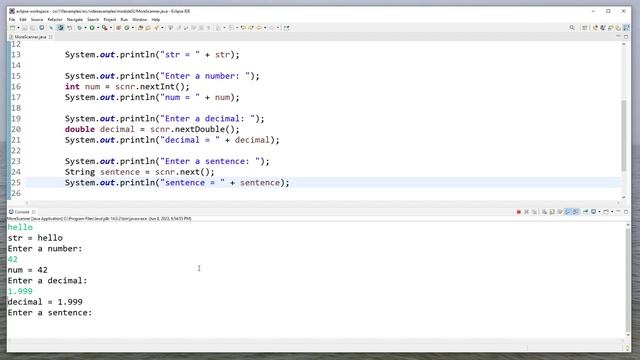Click the editor scroll down arrow
This screenshot has width=640, height=360.
[624, 197]
